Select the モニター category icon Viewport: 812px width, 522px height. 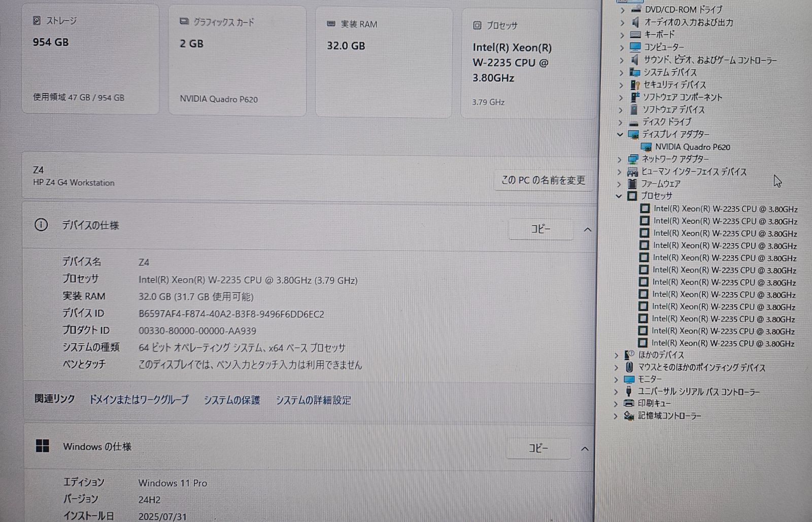tap(629, 379)
